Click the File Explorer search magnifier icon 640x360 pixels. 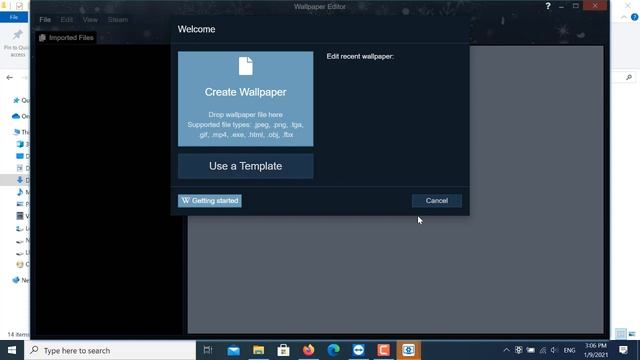tap(629, 77)
